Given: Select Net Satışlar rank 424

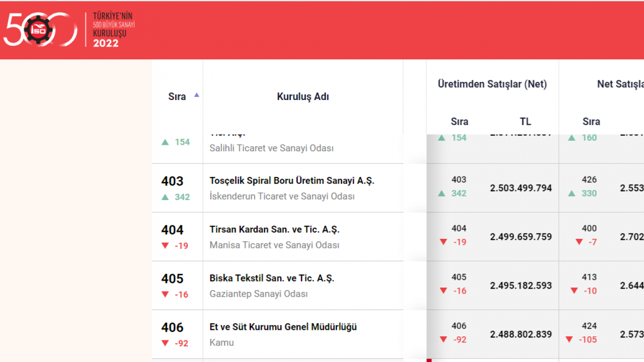Looking at the screenshot, I should click(x=589, y=326).
